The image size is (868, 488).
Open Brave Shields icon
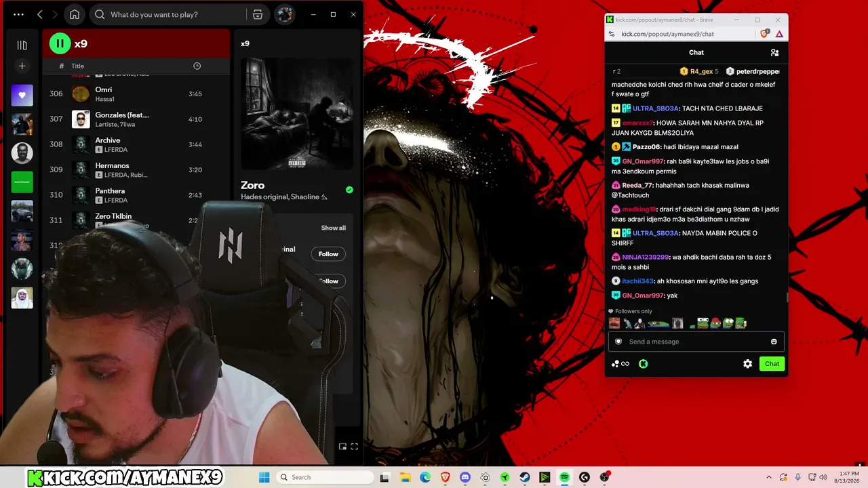[765, 34]
